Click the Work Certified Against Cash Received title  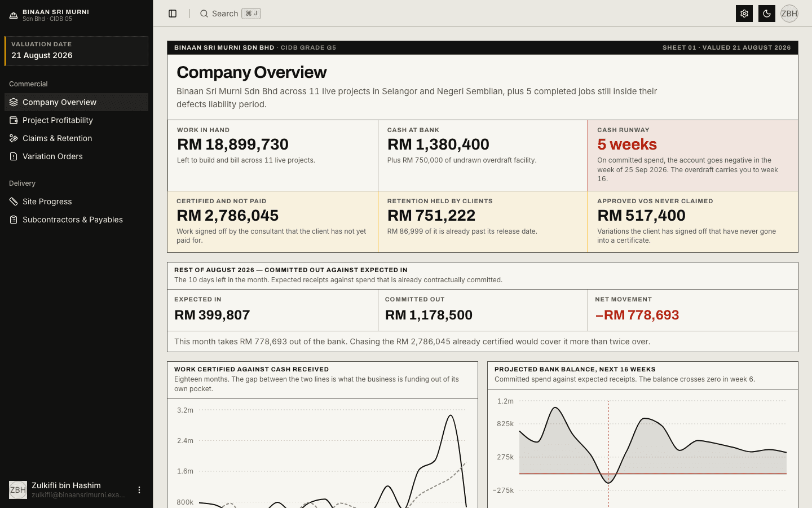(x=251, y=369)
